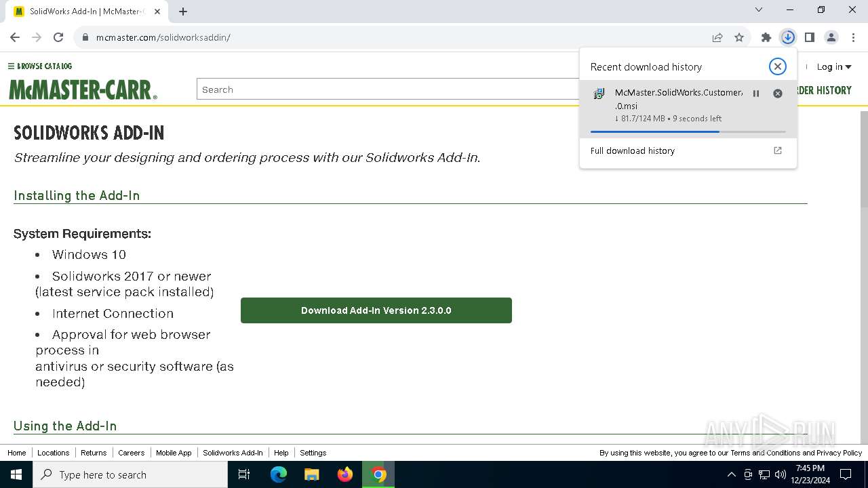Open Browse Catalog menu
Viewport: 868px width, 488px height.
pyautogui.click(x=40, y=66)
